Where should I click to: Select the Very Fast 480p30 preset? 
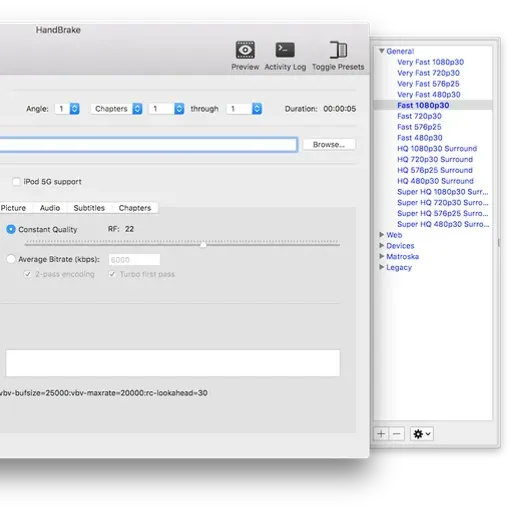pyautogui.click(x=429, y=95)
